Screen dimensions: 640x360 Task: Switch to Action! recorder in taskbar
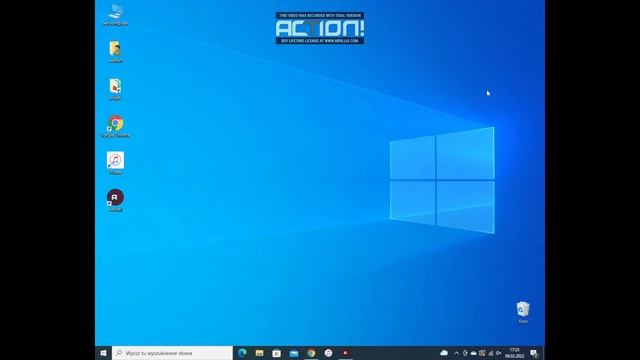pos(345,353)
